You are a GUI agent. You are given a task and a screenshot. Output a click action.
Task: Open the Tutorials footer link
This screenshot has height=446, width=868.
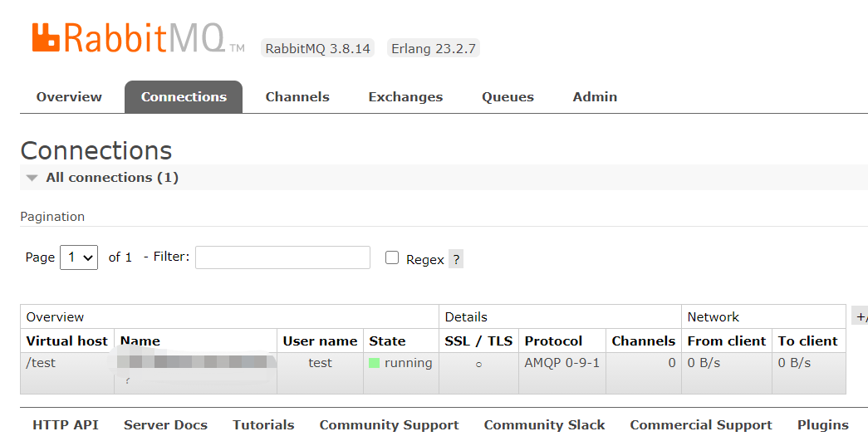pos(263,425)
